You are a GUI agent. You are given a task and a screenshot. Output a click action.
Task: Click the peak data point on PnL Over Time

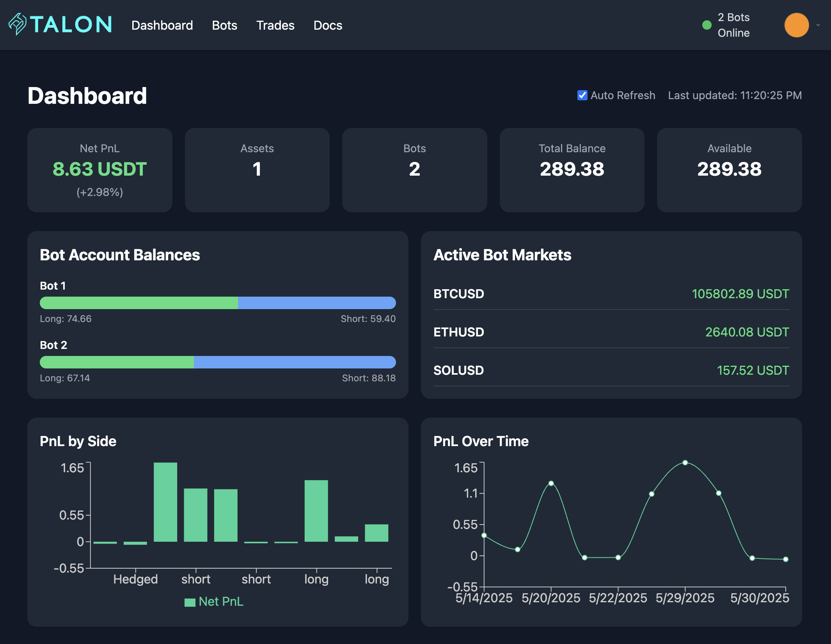pos(685,463)
